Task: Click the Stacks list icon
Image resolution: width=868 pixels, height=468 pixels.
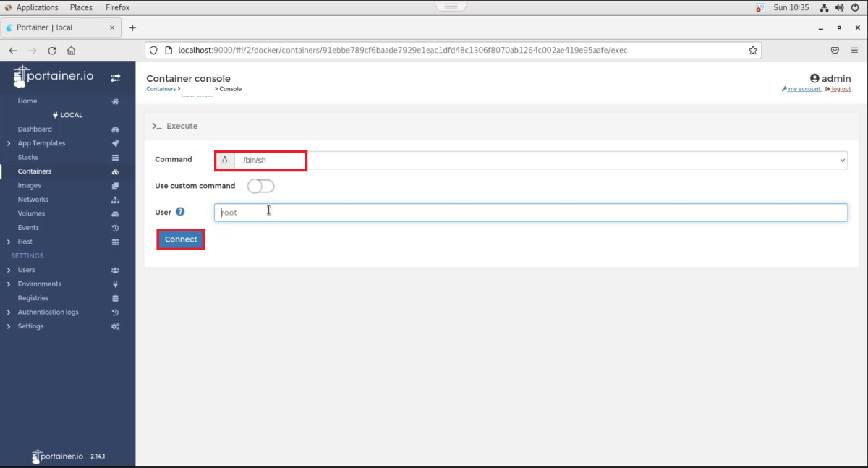Action: coord(115,158)
